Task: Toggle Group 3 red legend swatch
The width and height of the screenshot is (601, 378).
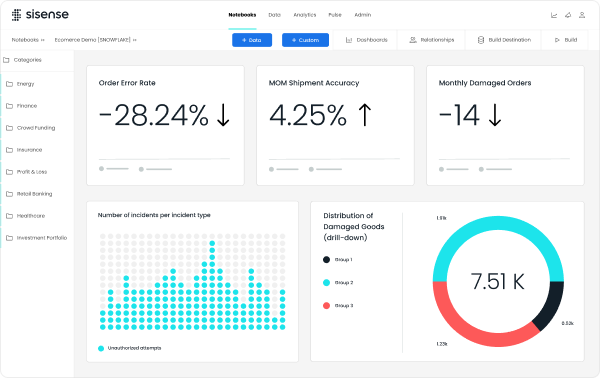Action: (327, 306)
